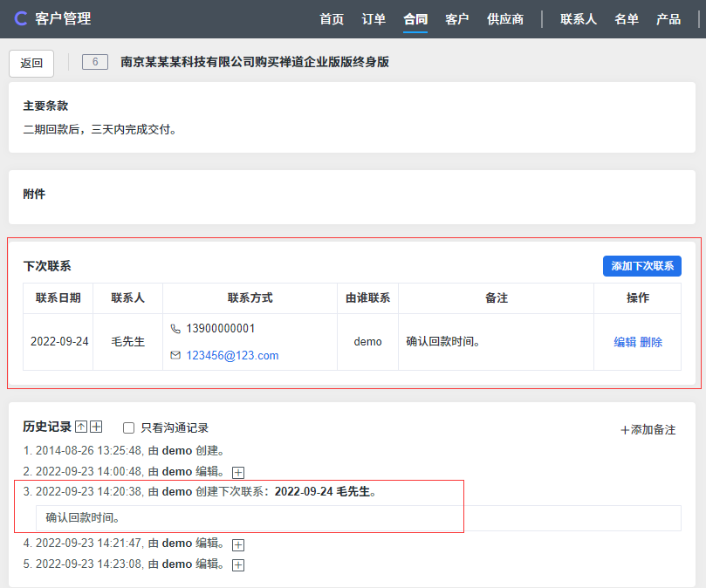
Task: Click the app logo icon beside 客户管理
Action: tap(20, 18)
